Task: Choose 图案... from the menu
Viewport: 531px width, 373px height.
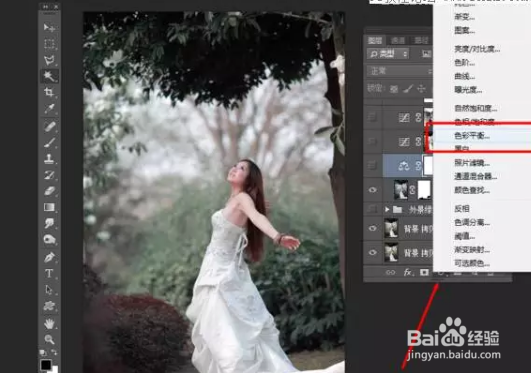Action: click(464, 30)
